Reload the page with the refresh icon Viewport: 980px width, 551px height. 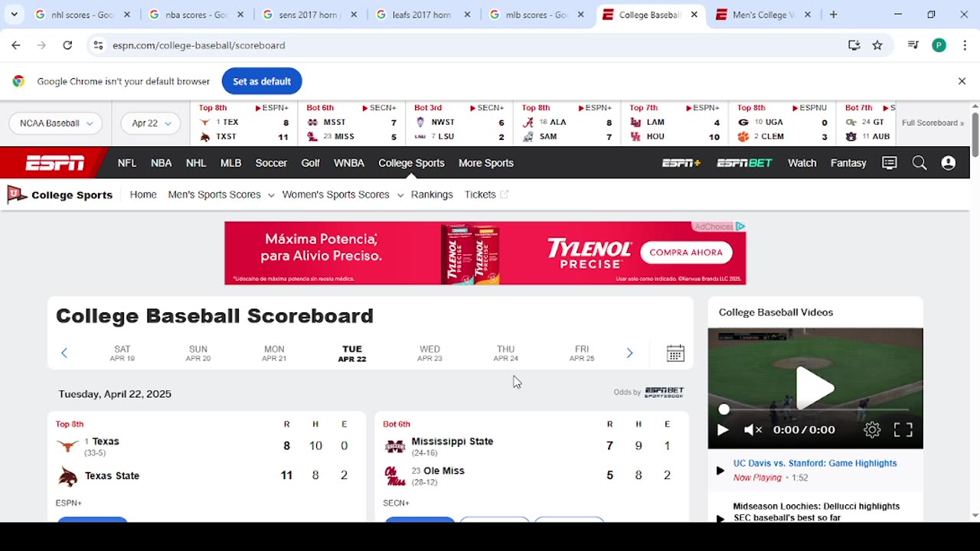pos(67,45)
